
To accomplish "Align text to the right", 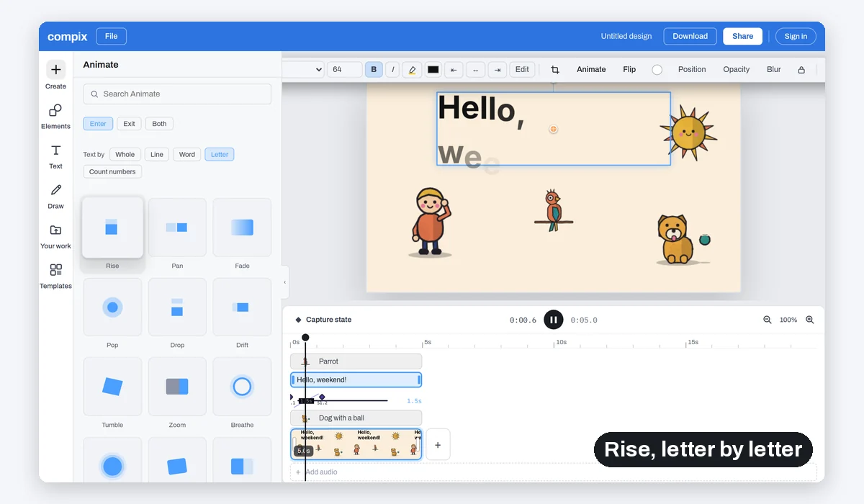I will pos(498,70).
